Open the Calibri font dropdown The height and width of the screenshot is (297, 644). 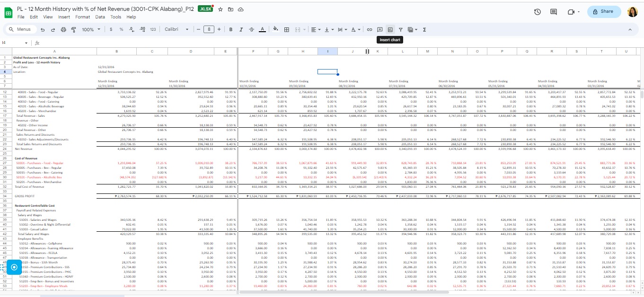176,29
